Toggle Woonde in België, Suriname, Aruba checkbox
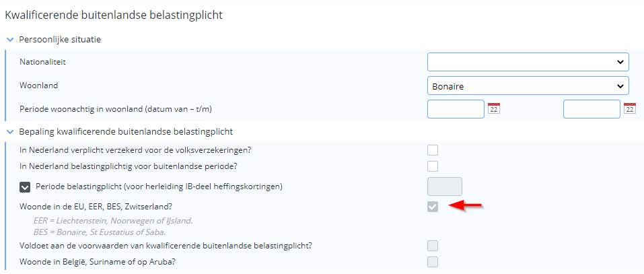644x274 pixels. [x=433, y=262]
